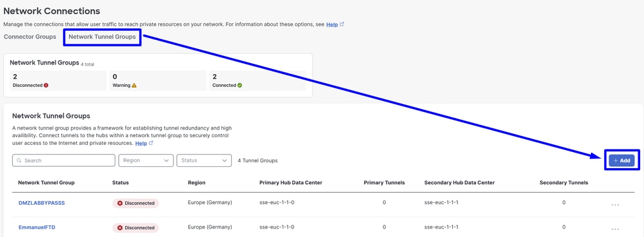This screenshot has width=644, height=237.
Task: Click external link icon beside lower Help
Action: tap(151, 143)
